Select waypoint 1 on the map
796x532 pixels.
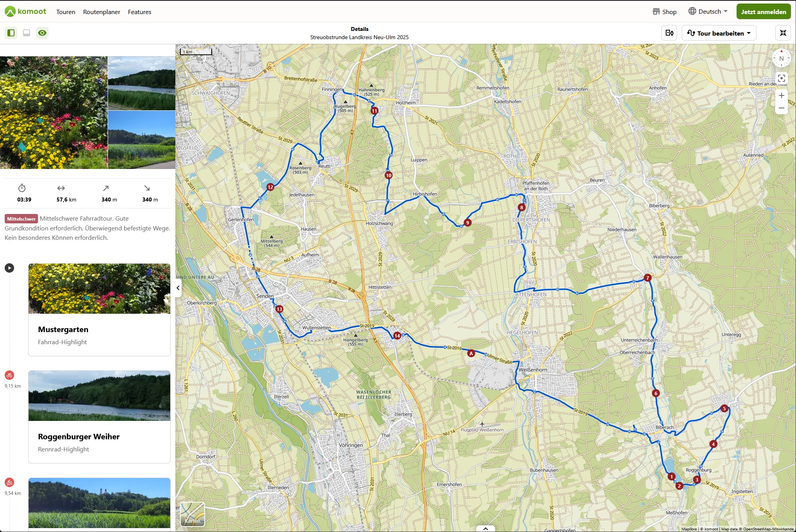click(x=672, y=476)
